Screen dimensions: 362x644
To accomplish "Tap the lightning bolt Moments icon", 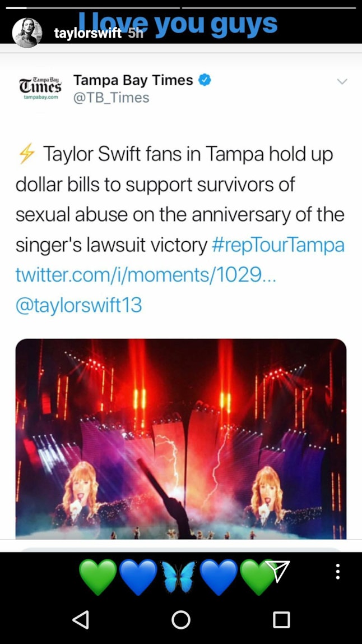I will 26,154.
